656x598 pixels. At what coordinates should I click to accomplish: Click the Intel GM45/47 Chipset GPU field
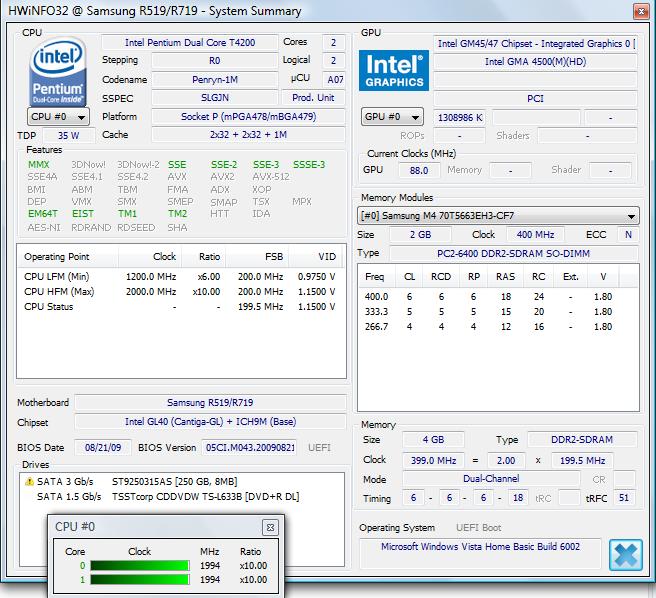535,44
